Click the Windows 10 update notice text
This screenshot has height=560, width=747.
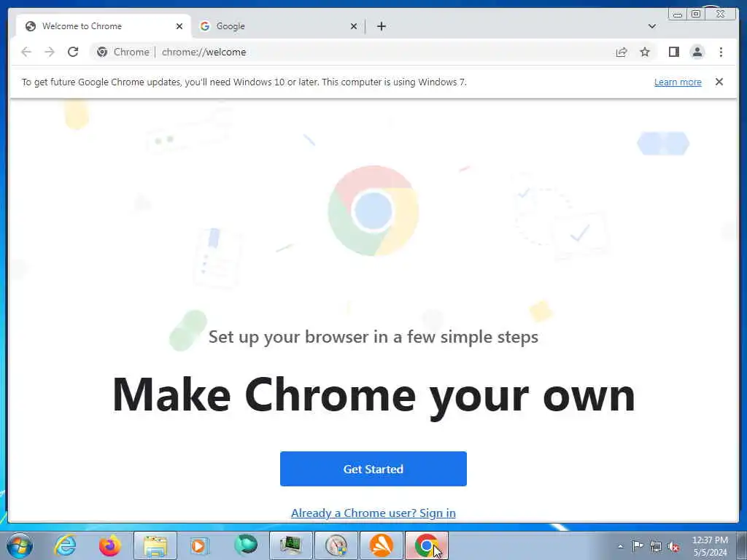(x=244, y=82)
